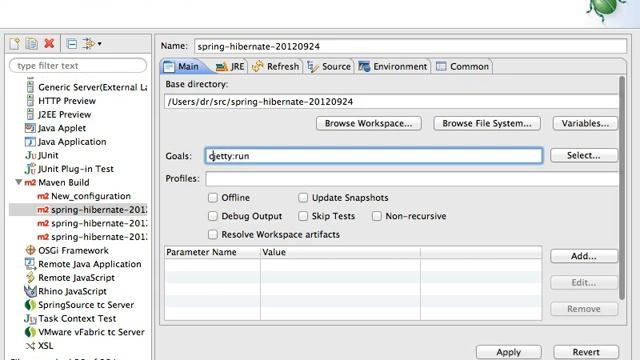Screen dimensions: 640x360
Task: Click in the Goals input field
Action: click(x=374, y=156)
